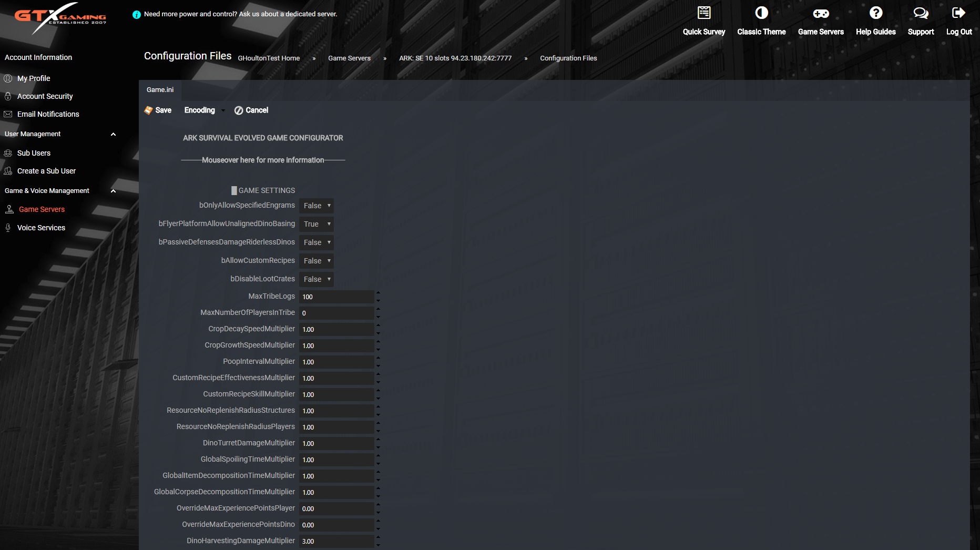This screenshot has height=550, width=980.
Task: Click the GTX Gaming logo
Action: [60, 17]
